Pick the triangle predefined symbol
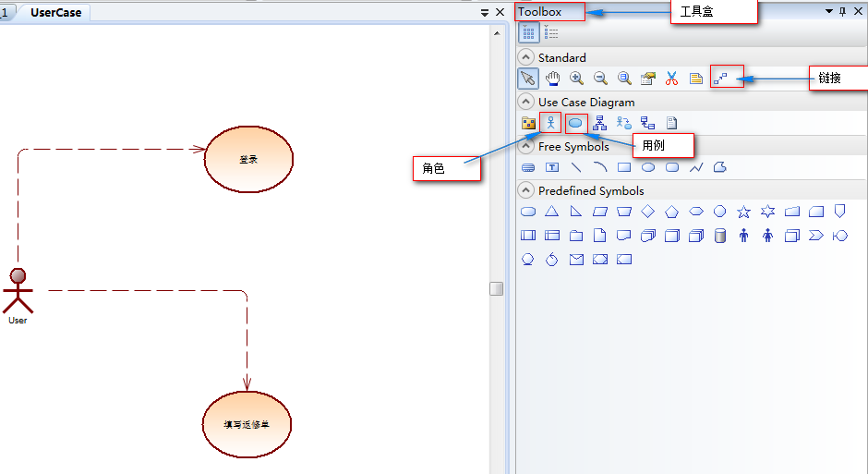The width and height of the screenshot is (868, 474). click(551, 211)
